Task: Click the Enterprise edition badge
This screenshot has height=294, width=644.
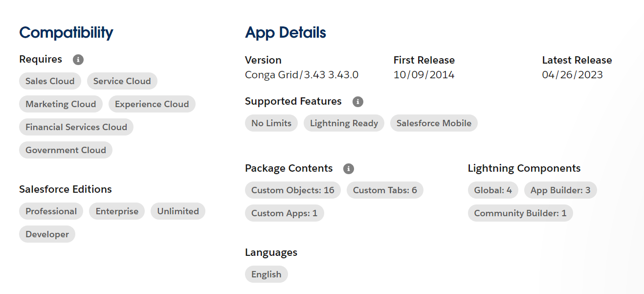Action: click(116, 211)
